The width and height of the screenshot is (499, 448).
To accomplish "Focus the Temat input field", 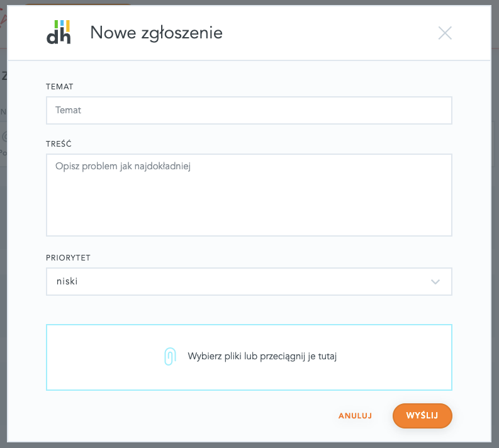I will pos(249,110).
